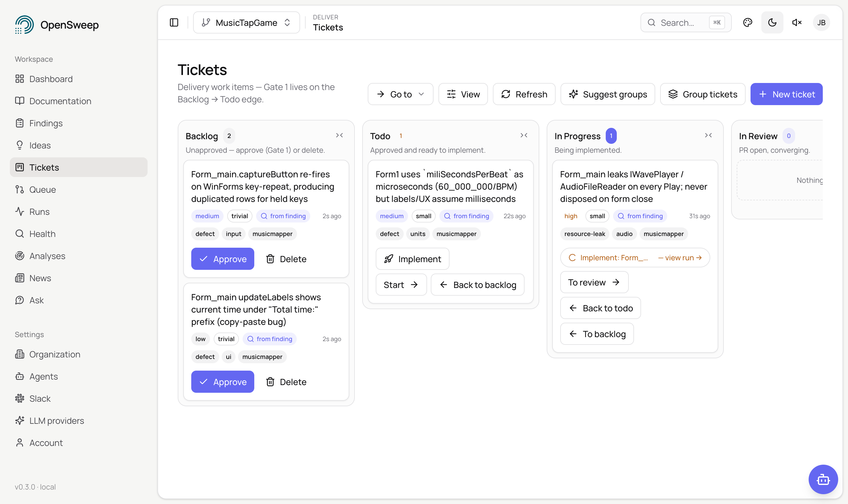The width and height of the screenshot is (848, 504).
Task: Open News in sidebar
Action: click(x=78, y=278)
